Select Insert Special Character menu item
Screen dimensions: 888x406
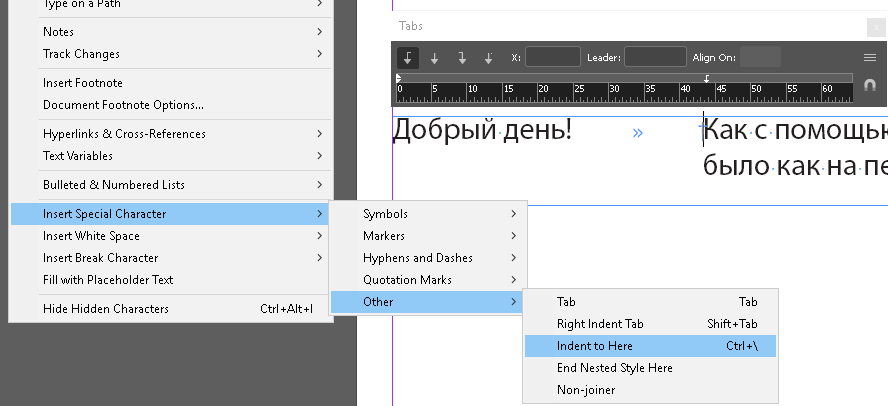pyautogui.click(x=170, y=214)
